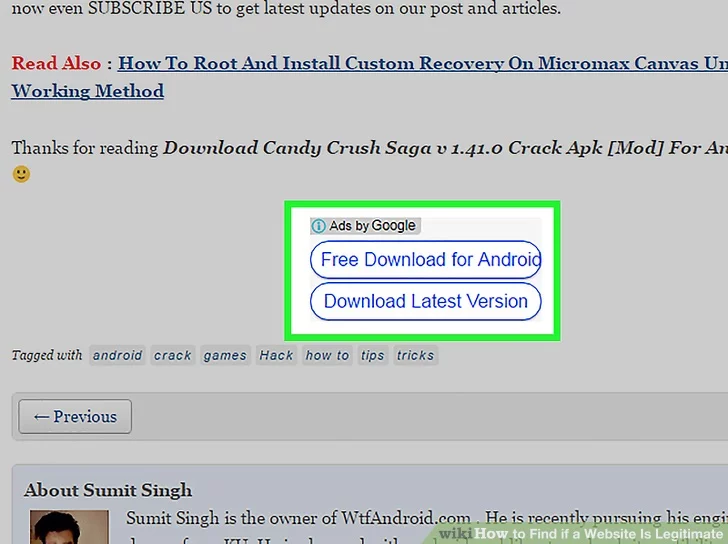Open the games tag
Image resolution: width=728 pixels, height=544 pixels.
click(225, 355)
